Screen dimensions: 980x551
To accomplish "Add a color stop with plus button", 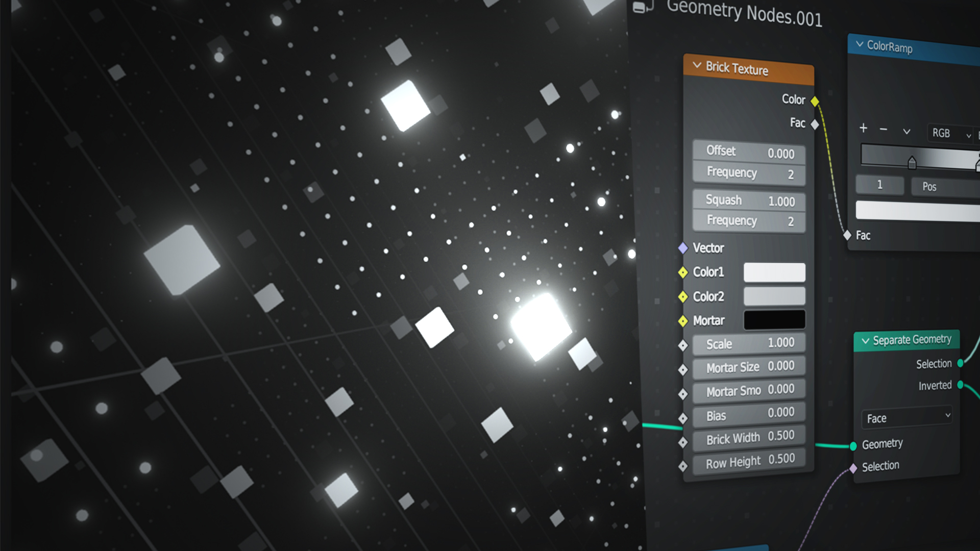I will point(863,128).
